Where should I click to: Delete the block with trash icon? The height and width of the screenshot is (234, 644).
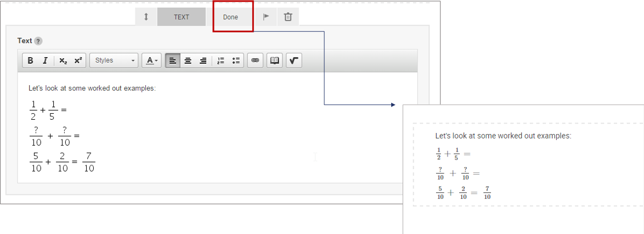(x=288, y=17)
